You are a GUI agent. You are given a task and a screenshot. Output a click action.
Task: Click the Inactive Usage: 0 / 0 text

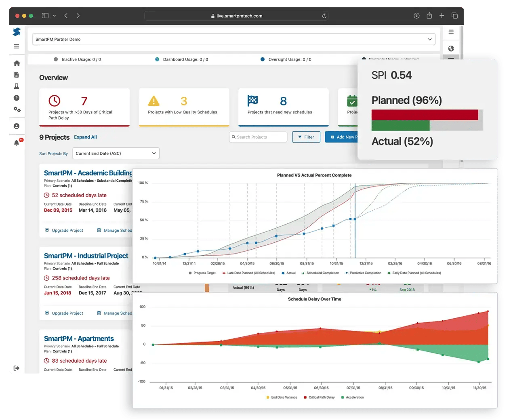tap(81, 59)
